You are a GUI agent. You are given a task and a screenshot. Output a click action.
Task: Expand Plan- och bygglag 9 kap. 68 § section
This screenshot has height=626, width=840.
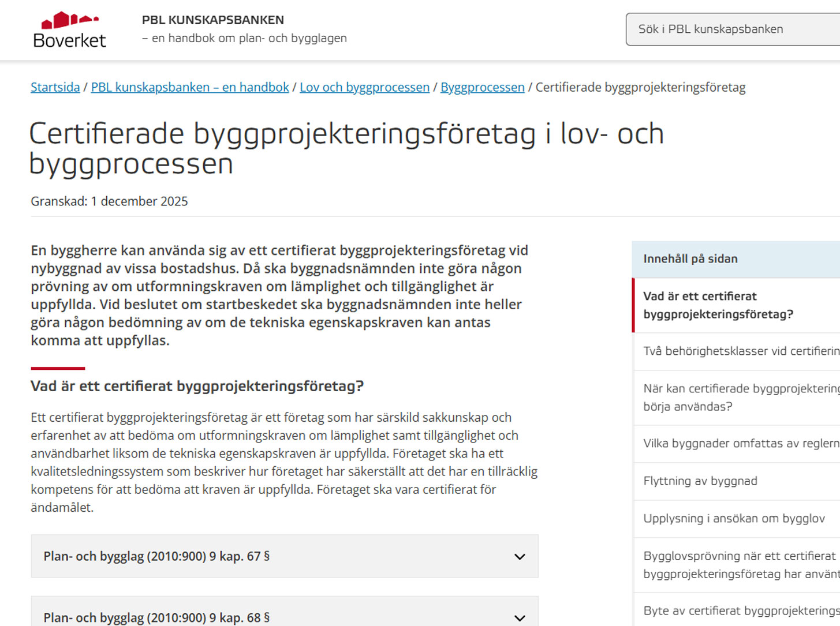coord(156,617)
